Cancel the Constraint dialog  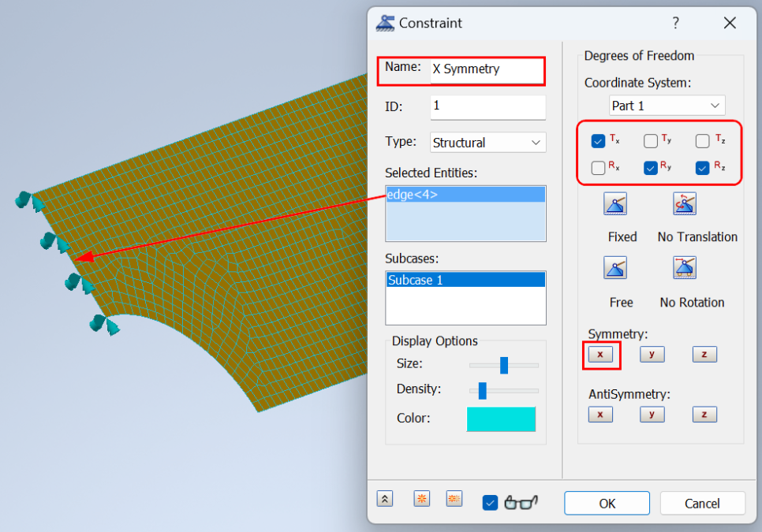[x=702, y=503]
